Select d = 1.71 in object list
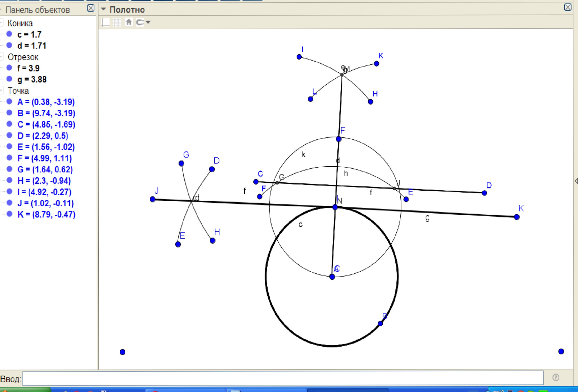 [x=32, y=46]
